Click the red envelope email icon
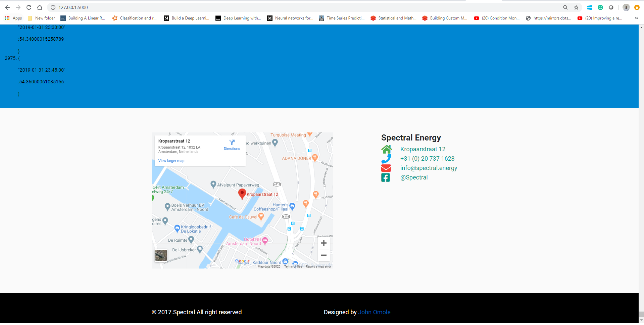Viewport: 644px width, 325px height. (x=386, y=168)
